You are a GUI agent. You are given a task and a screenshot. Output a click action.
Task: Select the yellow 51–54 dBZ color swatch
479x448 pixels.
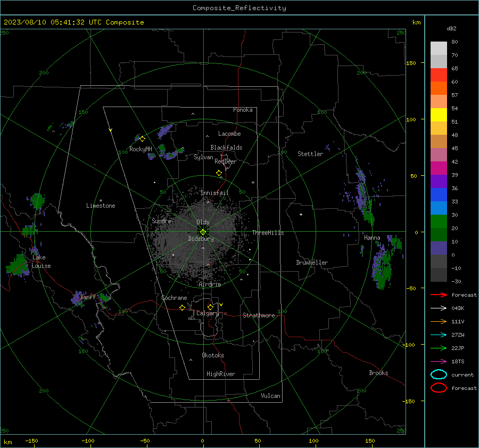439,115
